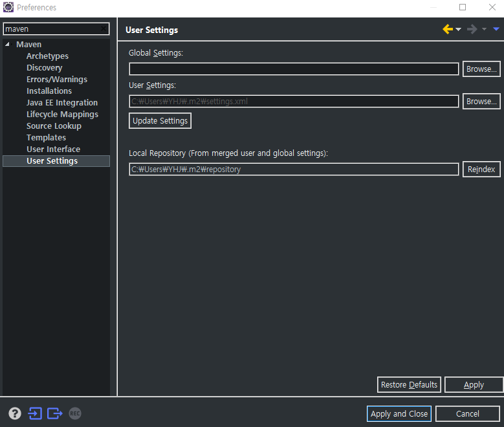Image resolution: width=504 pixels, height=427 pixels.
Task: Click the Global Settings path field
Action: point(294,69)
